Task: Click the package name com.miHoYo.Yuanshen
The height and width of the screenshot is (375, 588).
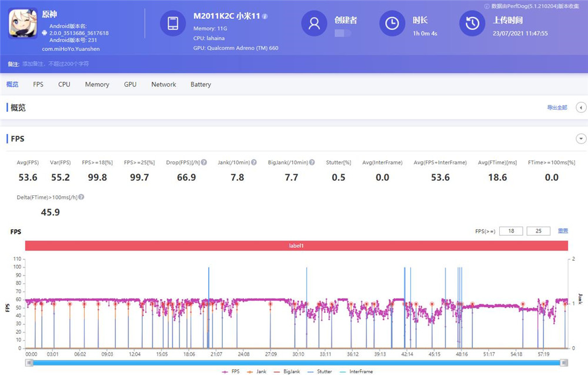Action: tap(71, 49)
